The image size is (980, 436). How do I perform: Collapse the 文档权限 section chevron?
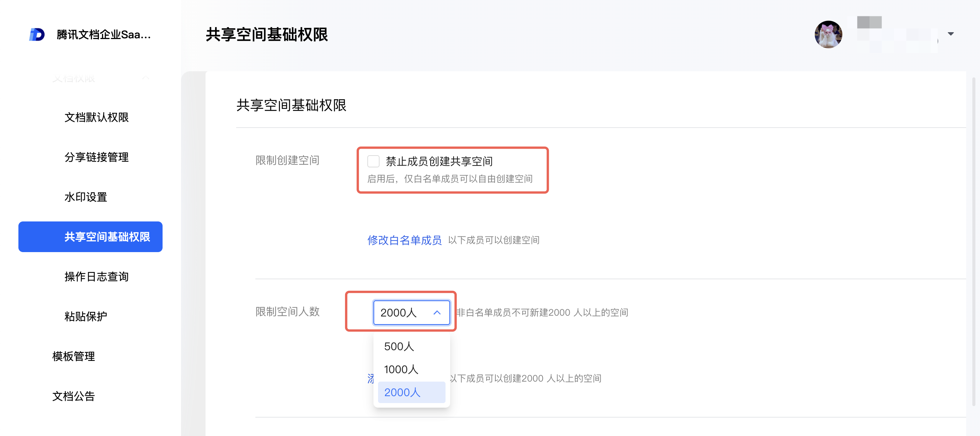(146, 78)
